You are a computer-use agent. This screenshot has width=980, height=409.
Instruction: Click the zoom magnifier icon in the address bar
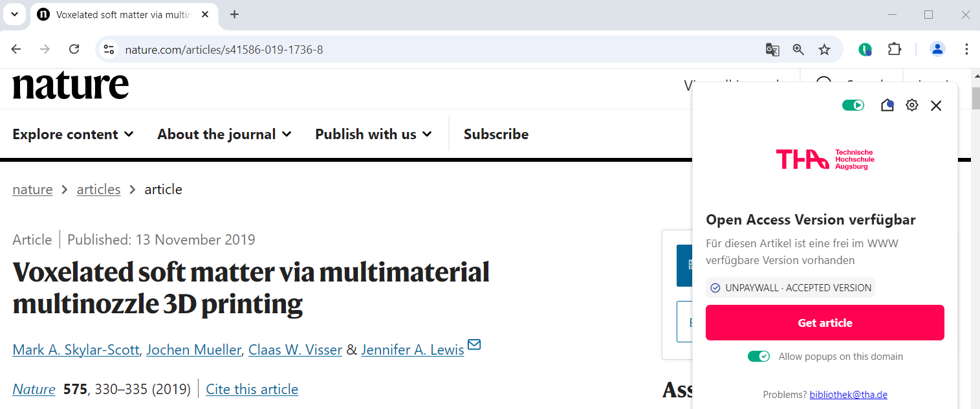pos(798,49)
